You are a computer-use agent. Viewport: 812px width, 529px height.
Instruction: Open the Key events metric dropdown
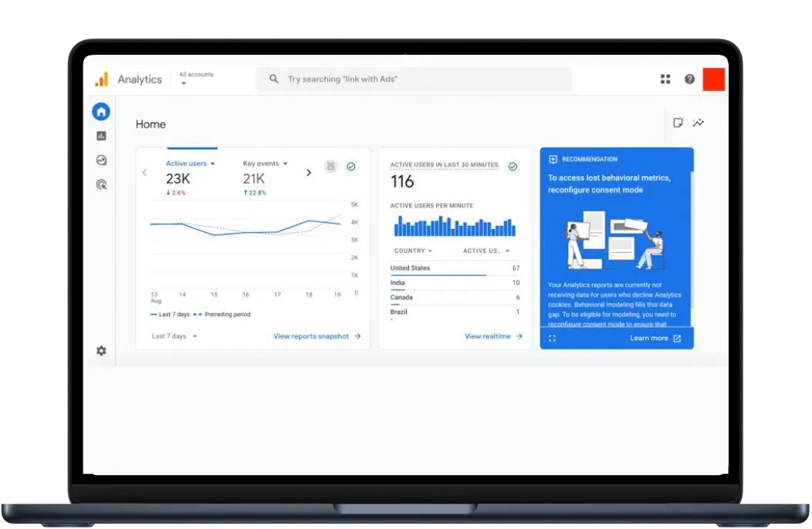point(265,163)
